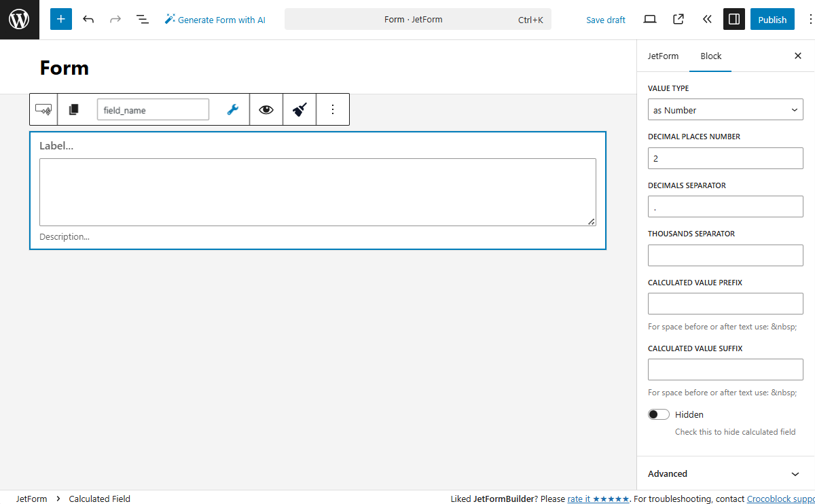This screenshot has height=504, width=815.
Task: Open the document overview list
Action: tap(143, 19)
